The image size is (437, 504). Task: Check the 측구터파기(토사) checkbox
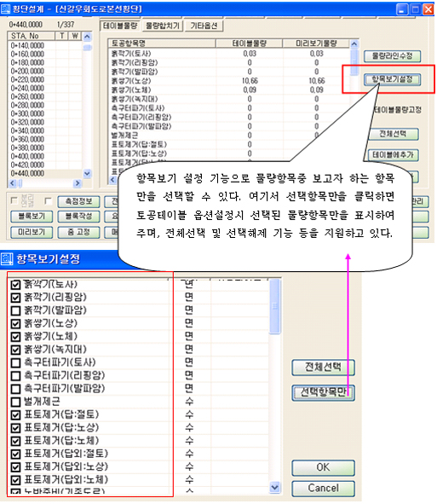coord(15,363)
